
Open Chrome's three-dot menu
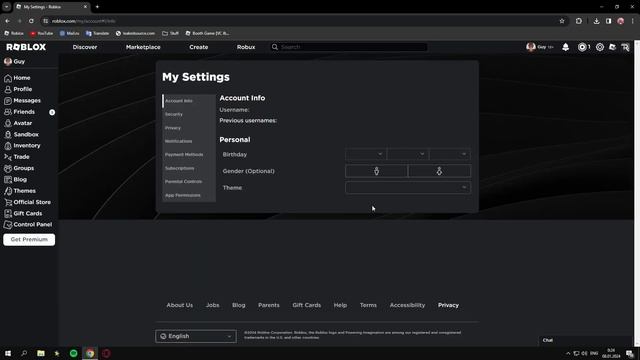(633, 21)
